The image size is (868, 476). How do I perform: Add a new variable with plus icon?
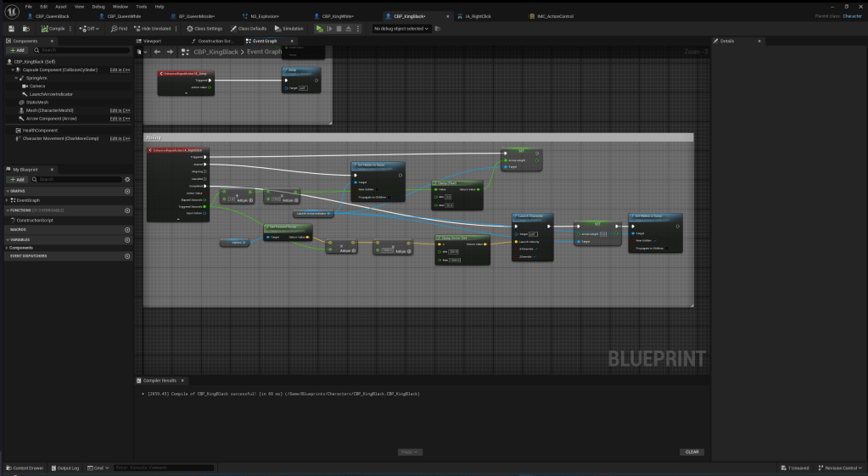coord(127,239)
